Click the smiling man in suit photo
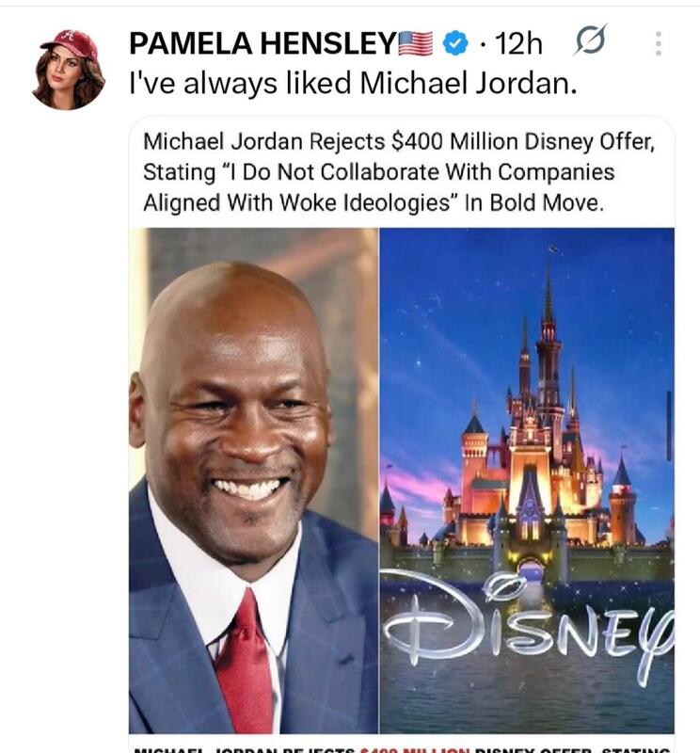The image size is (700, 753). [x=253, y=480]
